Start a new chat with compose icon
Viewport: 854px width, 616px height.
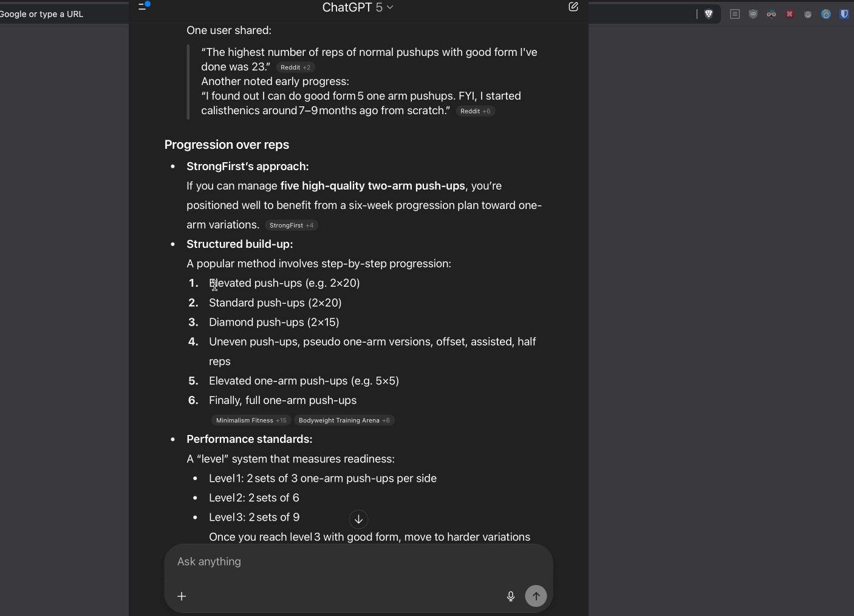click(x=573, y=7)
